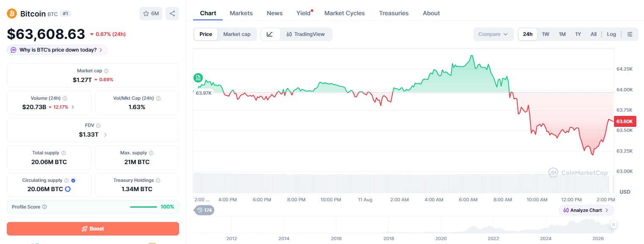Switch to TradingView chart mode

click(306, 34)
